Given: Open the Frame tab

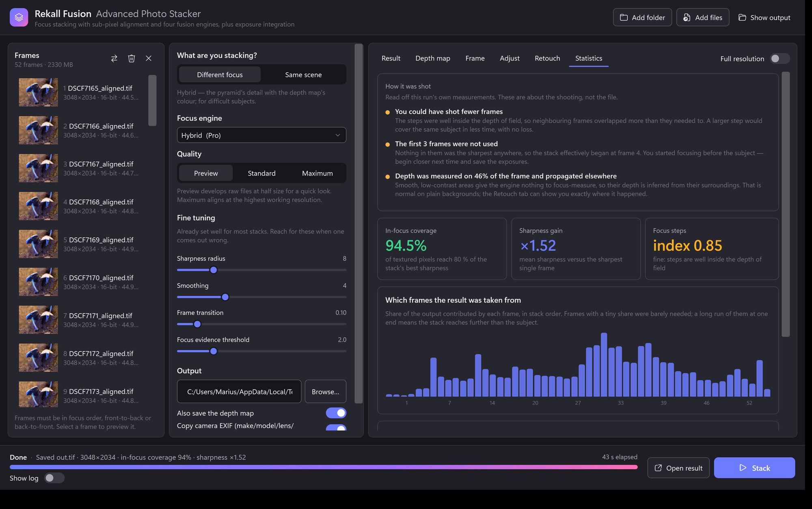Looking at the screenshot, I should [x=475, y=58].
